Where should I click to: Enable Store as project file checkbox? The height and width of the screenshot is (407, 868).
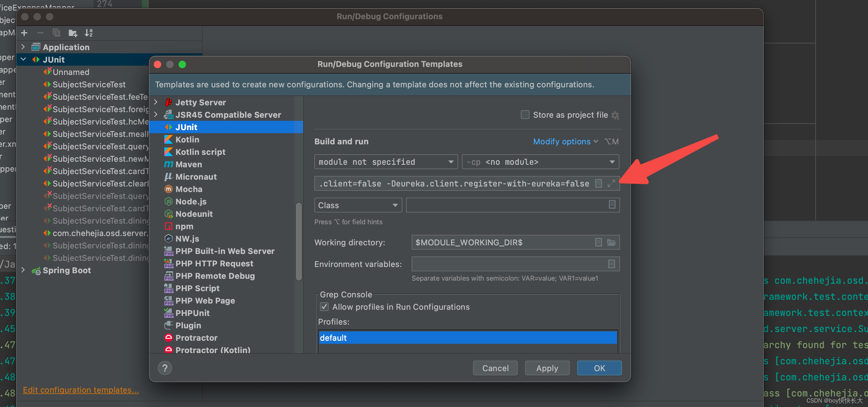tap(525, 115)
